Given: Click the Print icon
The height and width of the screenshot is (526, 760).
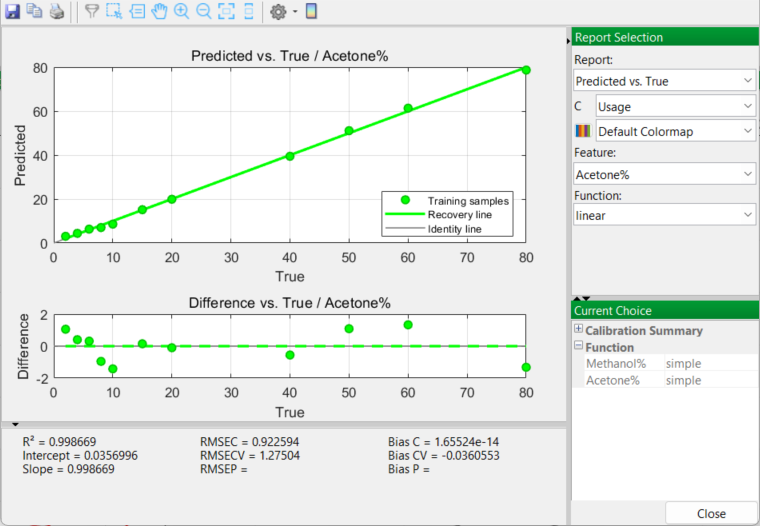Looking at the screenshot, I should (57, 12).
